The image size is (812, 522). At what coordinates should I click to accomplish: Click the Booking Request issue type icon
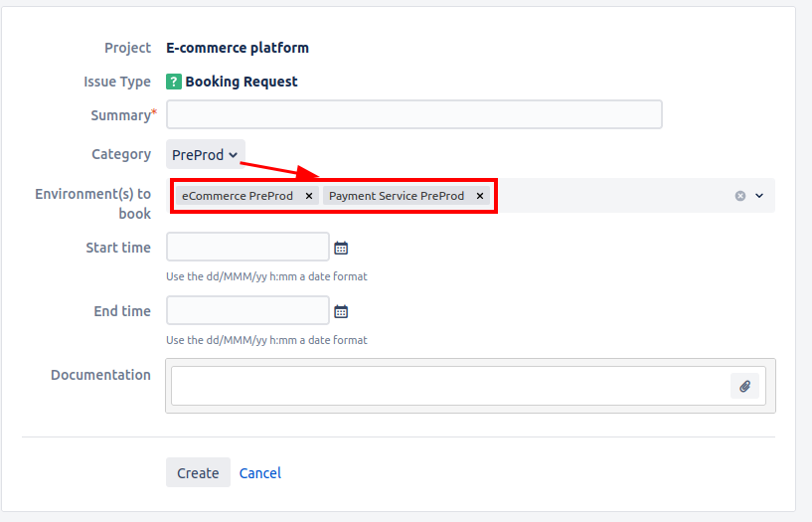pos(174,82)
